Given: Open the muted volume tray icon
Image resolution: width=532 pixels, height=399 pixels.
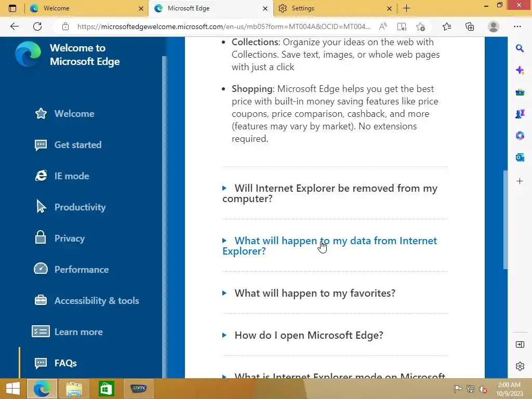Looking at the screenshot, I should pyautogui.click(x=483, y=389).
